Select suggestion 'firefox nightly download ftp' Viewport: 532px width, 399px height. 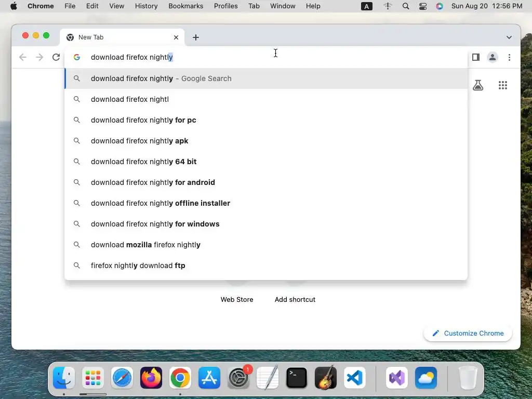coord(266,265)
